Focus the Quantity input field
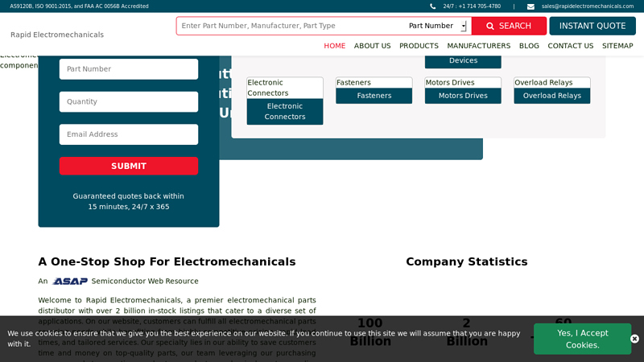This screenshot has height=362, width=644. click(129, 102)
